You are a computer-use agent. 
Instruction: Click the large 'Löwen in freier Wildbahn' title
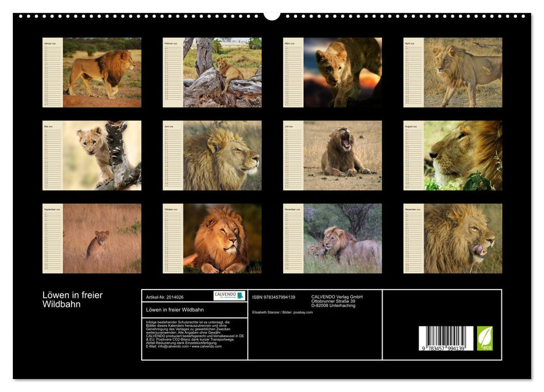click(72, 300)
